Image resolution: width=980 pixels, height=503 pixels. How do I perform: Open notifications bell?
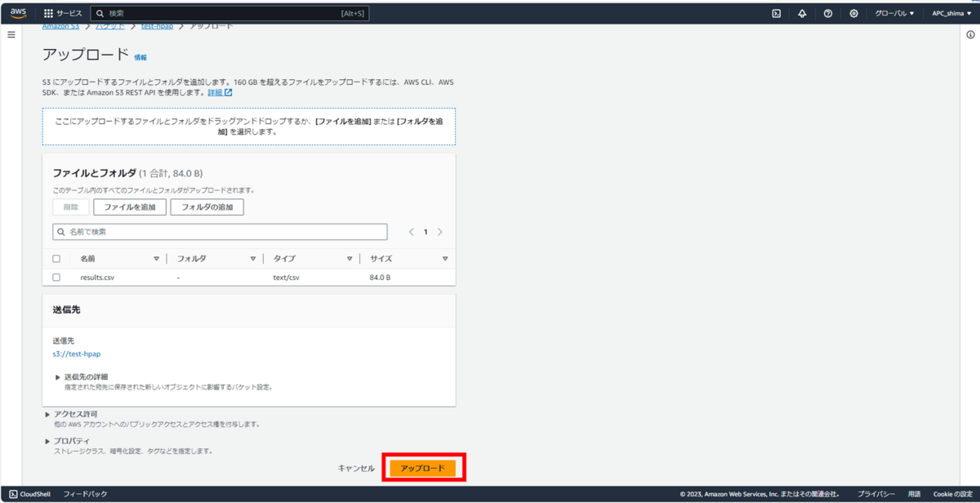coord(802,13)
